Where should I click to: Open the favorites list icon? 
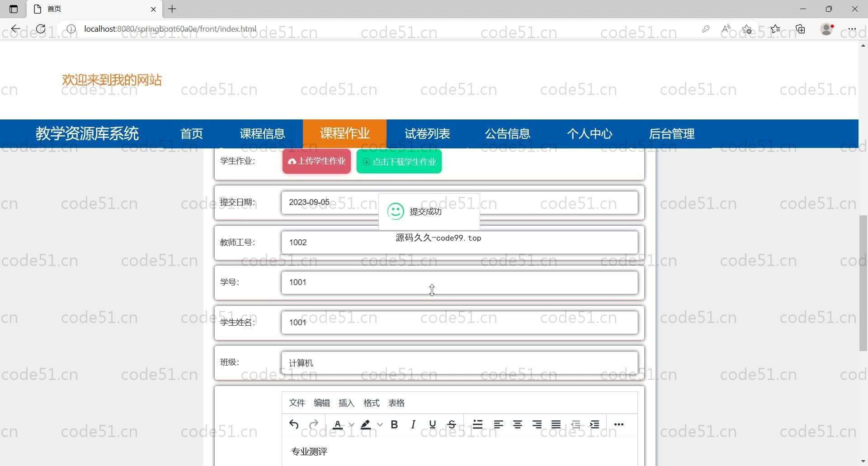click(775, 29)
